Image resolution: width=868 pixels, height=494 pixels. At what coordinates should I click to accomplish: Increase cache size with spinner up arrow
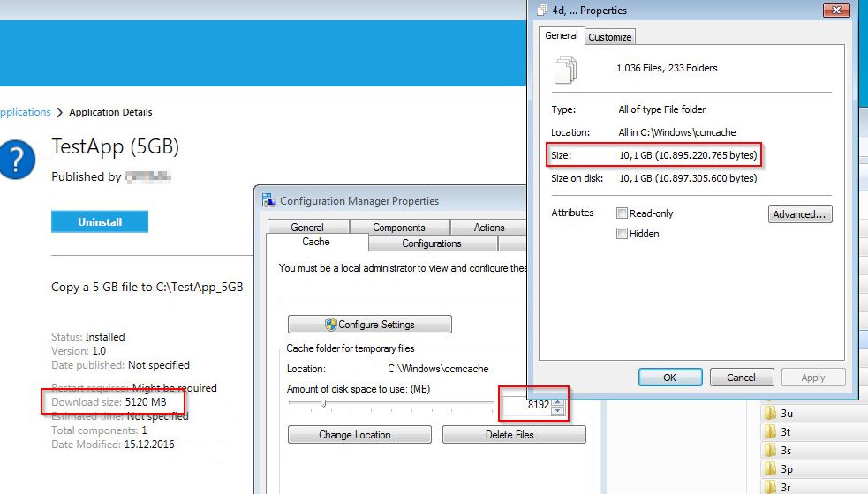[x=558, y=401]
